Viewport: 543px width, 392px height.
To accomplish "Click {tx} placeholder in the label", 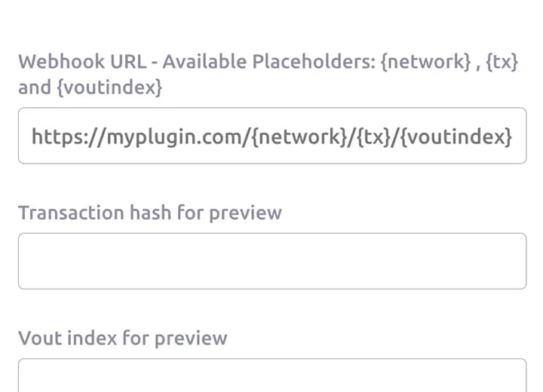I will 502,62.
